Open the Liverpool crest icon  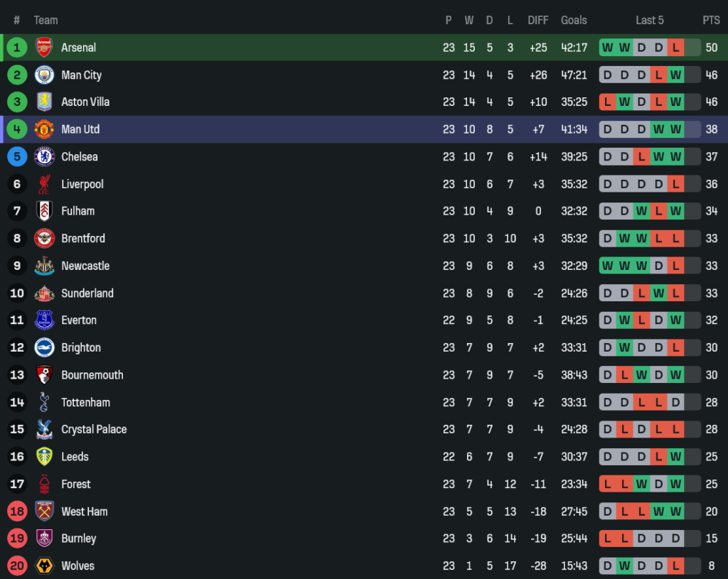pos(44,184)
